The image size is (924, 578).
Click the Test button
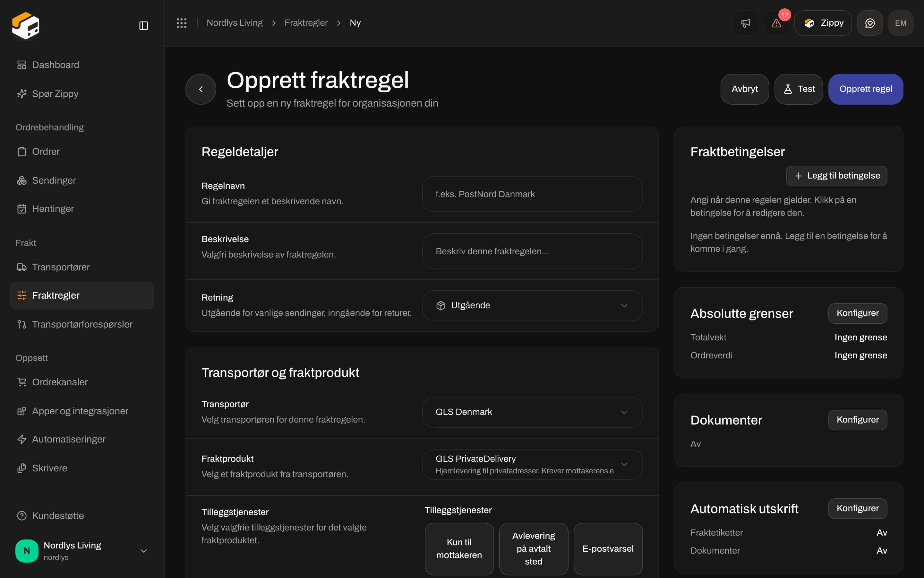[798, 89]
